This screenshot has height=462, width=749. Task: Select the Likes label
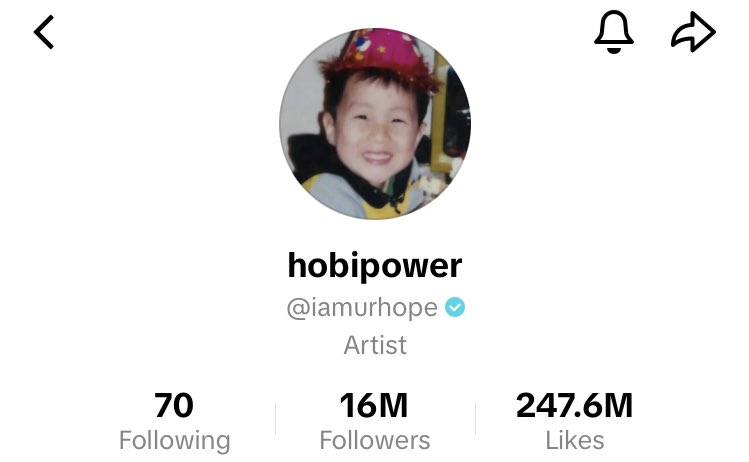pos(575,441)
